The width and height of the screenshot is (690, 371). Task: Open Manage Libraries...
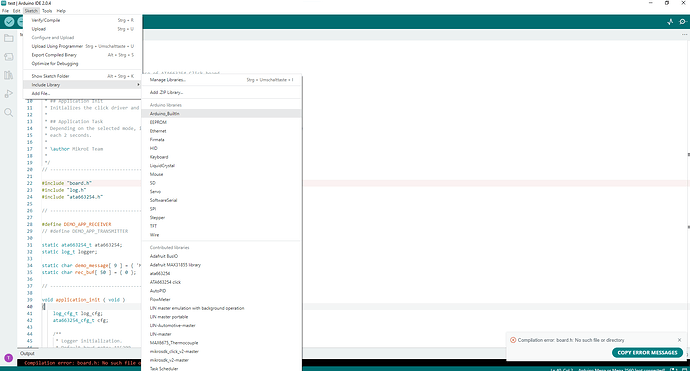pyautogui.click(x=222, y=80)
